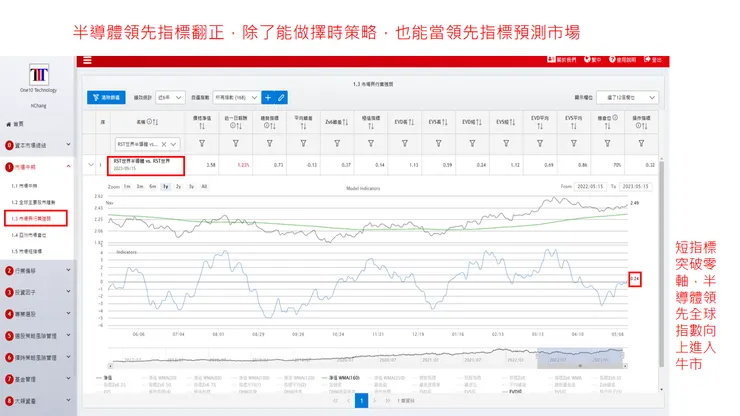Screen dimensions: 740x416
Task: Open the displayed-columns dropdown at top right
Action: coord(627,97)
